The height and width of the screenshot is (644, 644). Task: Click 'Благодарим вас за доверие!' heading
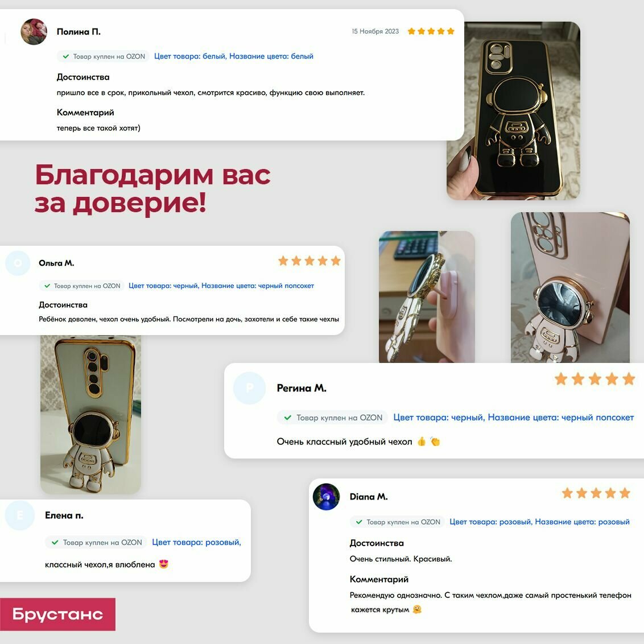152,188
